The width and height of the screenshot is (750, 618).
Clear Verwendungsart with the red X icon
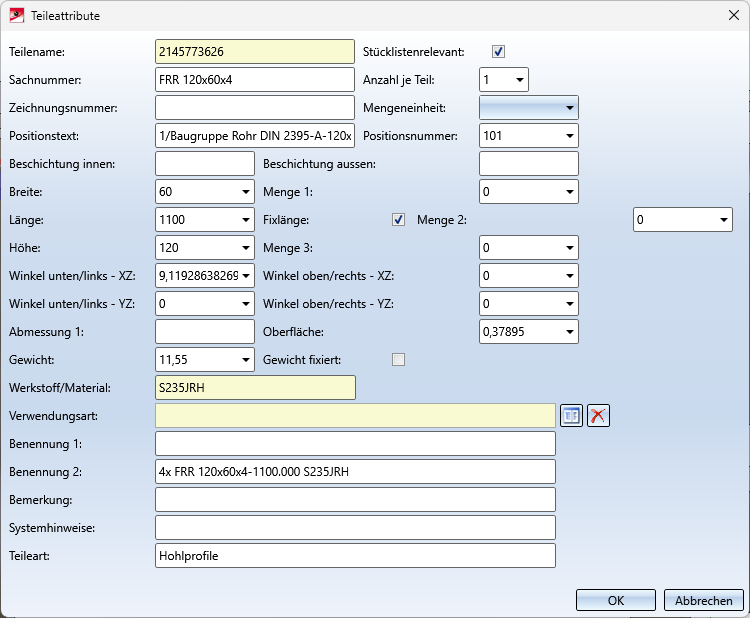(598, 416)
